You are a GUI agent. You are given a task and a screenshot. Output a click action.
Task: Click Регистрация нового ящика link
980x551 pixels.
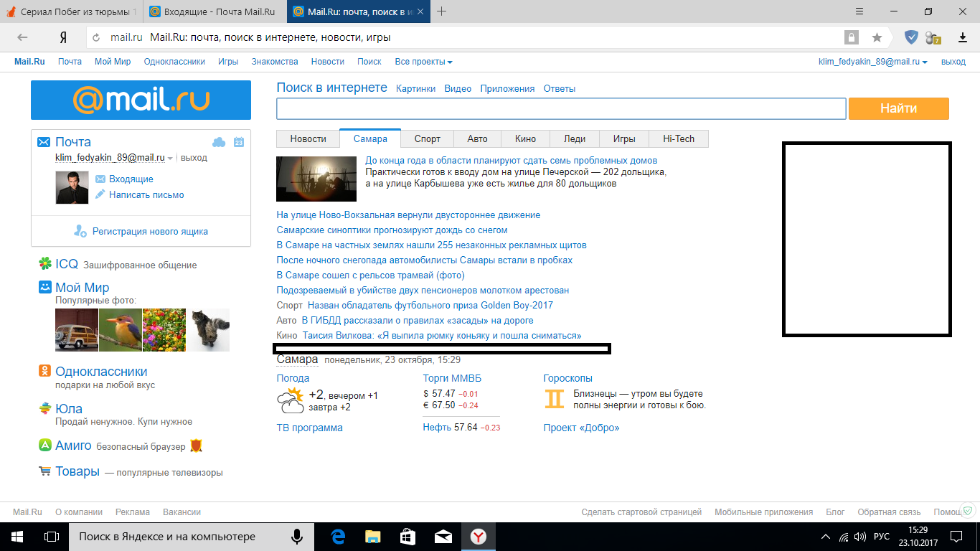coord(150,232)
